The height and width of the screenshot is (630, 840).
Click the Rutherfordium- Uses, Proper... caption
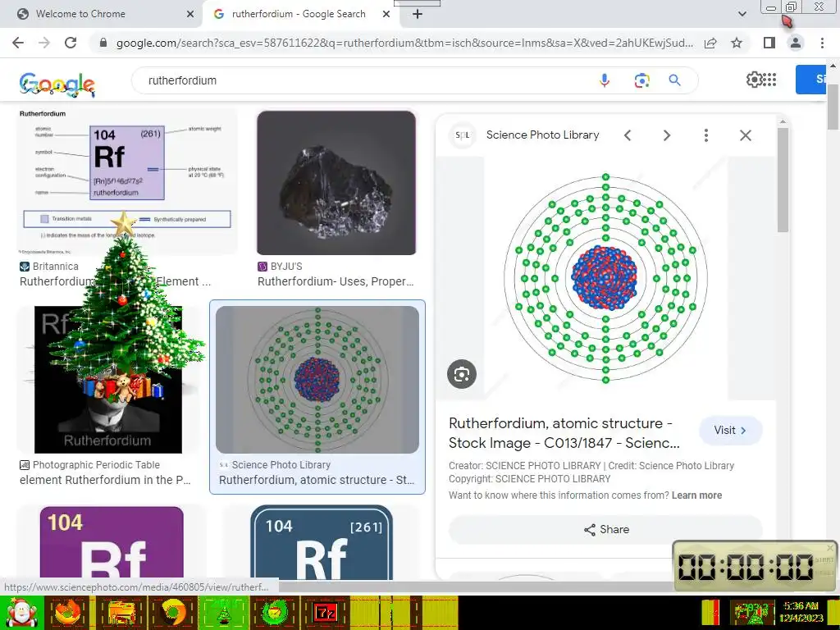coord(336,281)
